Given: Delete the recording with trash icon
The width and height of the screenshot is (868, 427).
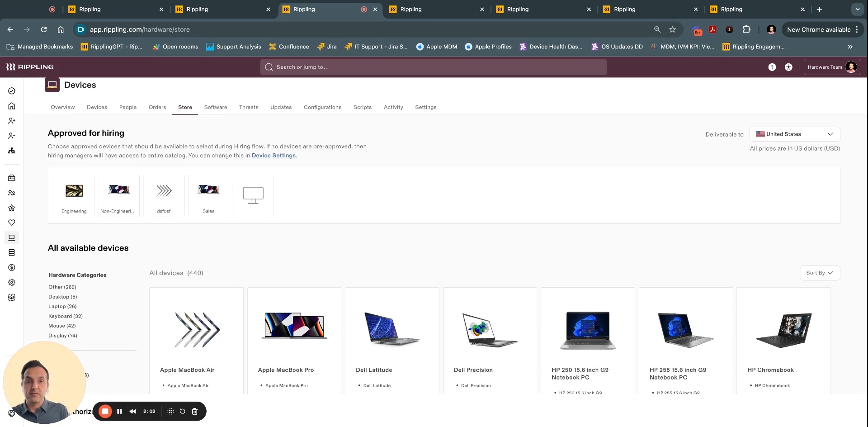Looking at the screenshot, I should pos(195,411).
